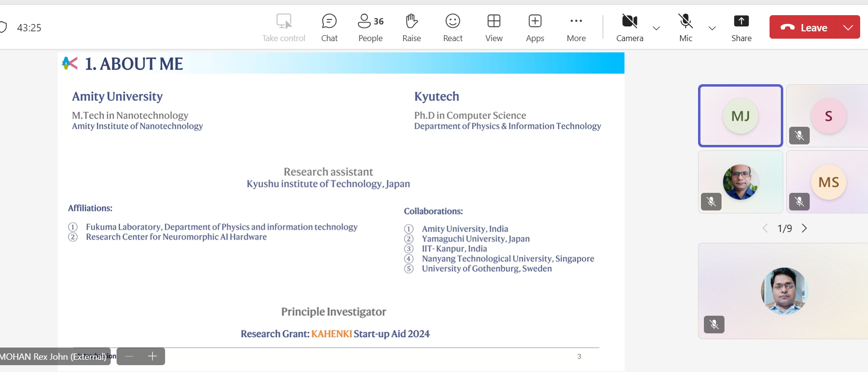868x372 pixels.
Task: Click the Take control button
Action: 284,27
